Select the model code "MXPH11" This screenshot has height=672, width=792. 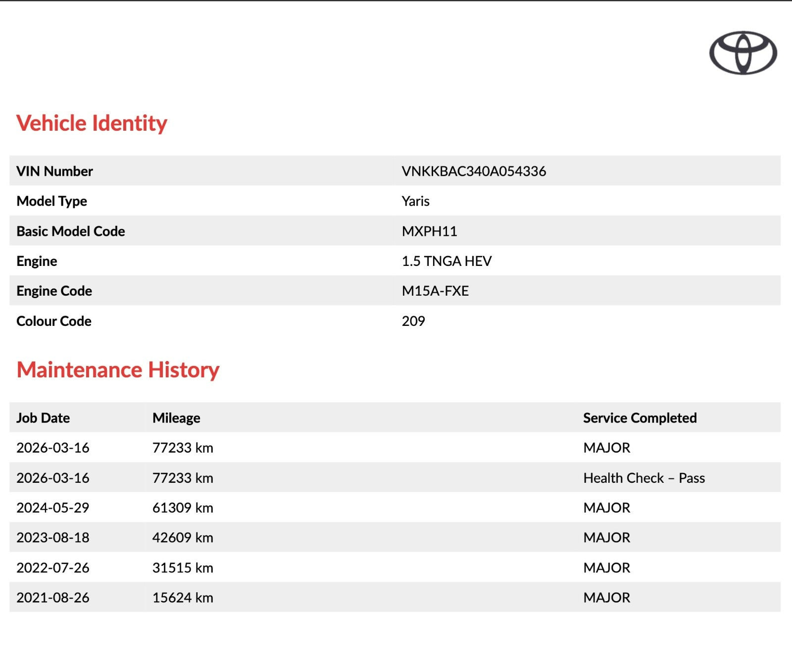tap(429, 231)
